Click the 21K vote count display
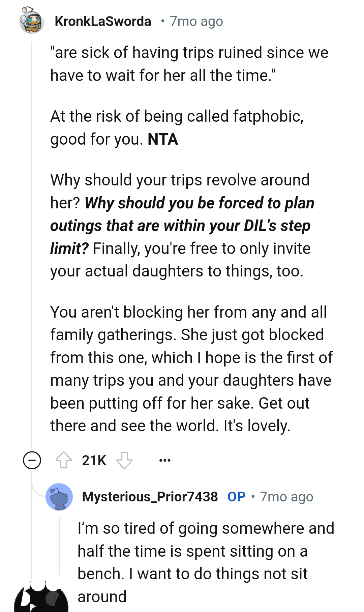 click(x=93, y=459)
